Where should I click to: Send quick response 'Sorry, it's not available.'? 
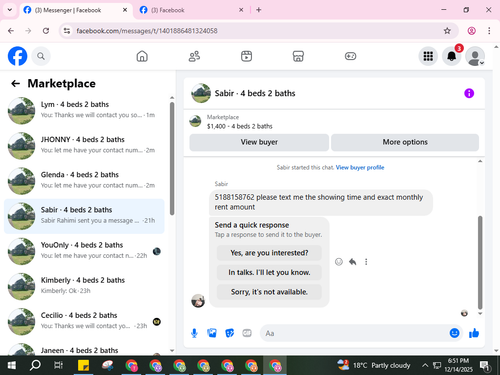[x=269, y=292]
